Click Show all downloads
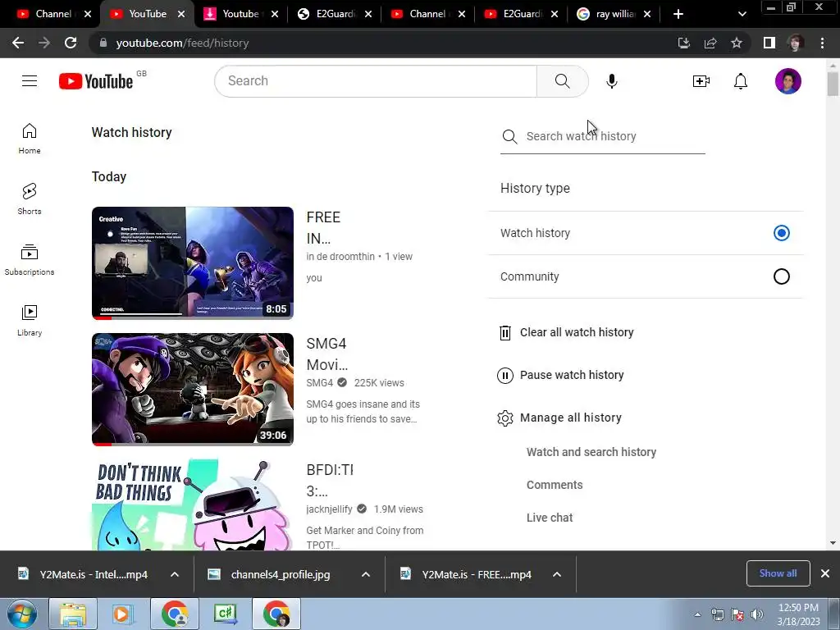 point(778,573)
